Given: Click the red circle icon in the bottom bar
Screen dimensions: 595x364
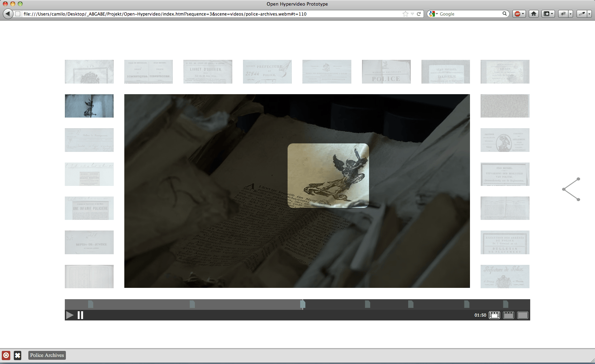Looking at the screenshot, I should pos(6,355).
